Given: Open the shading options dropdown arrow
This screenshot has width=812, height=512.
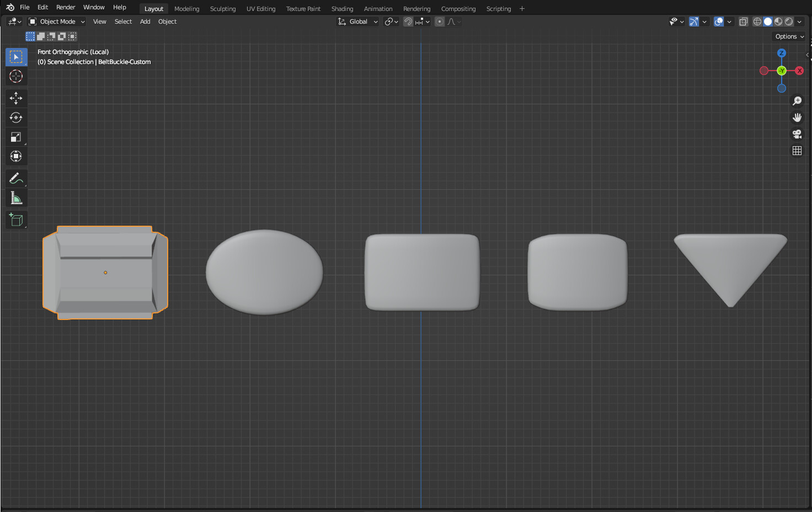Looking at the screenshot, I should coord(799,22).
